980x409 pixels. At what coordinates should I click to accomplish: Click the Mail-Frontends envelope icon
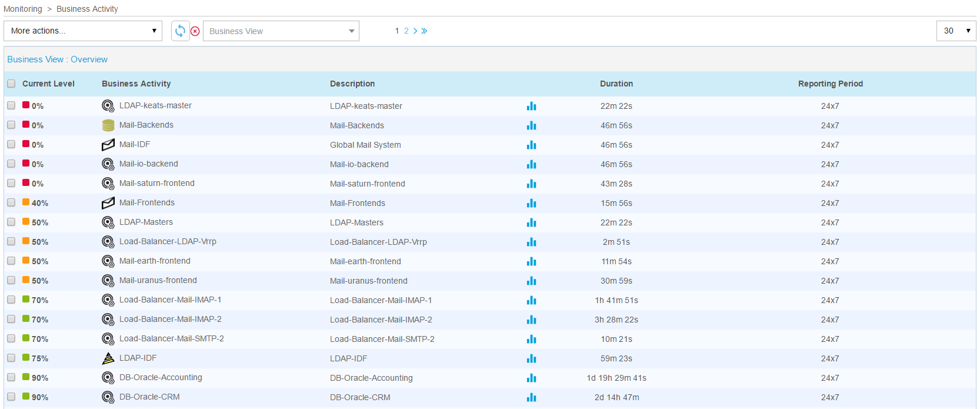tap(108, 203)
